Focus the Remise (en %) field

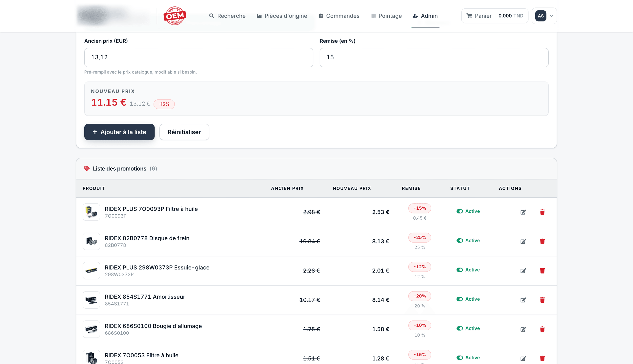pos(434,58)
